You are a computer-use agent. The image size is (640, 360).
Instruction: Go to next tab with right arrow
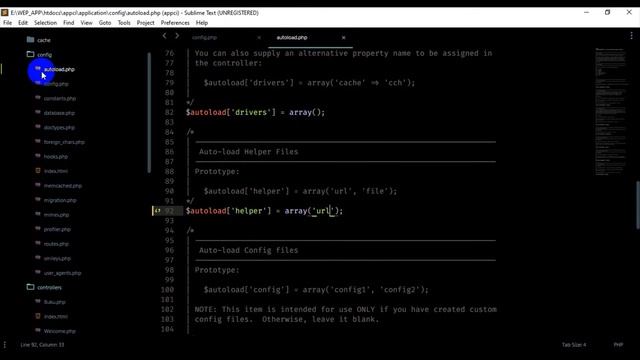pyautogui.click(x=177, y=36)
